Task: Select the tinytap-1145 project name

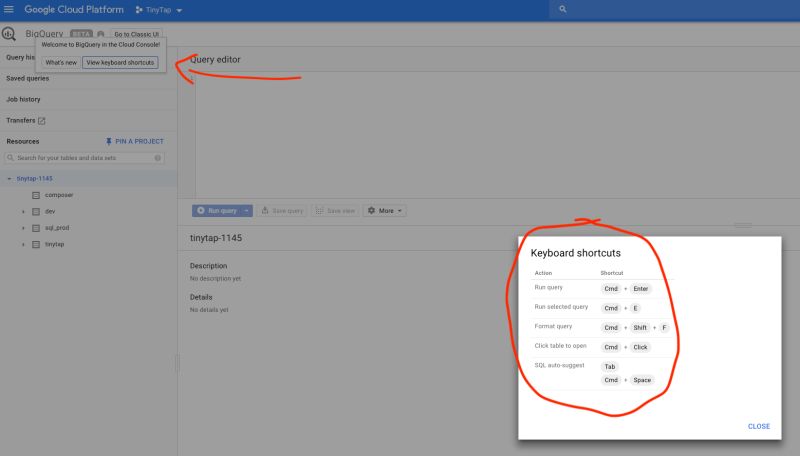Action: (34, 179)
